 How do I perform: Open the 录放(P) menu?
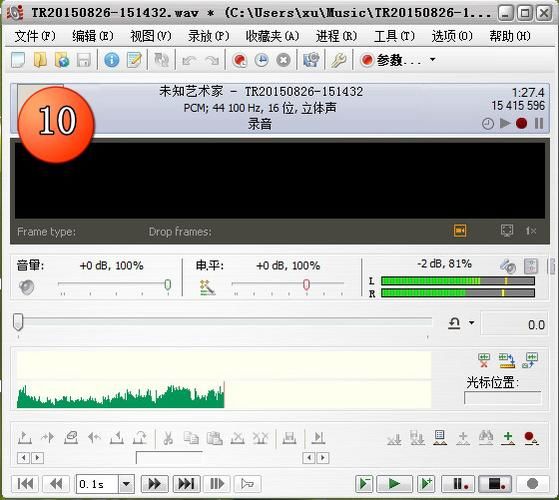pos(209,36)
